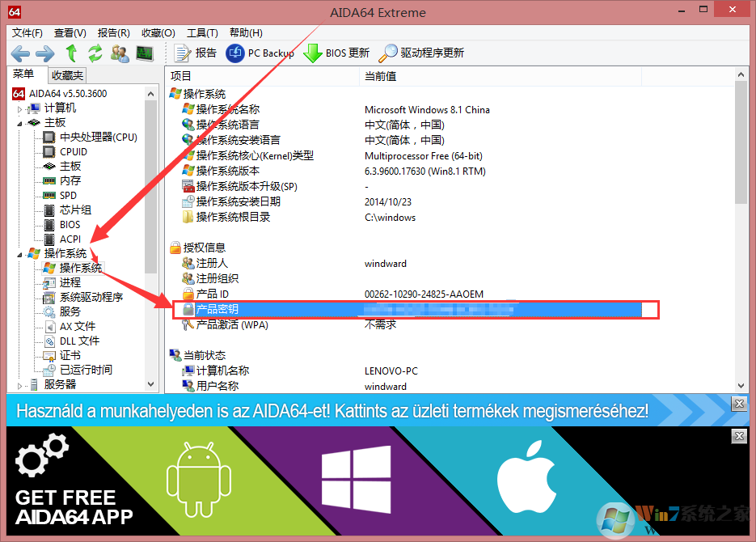Expand the 服务器 tree node
The image size is (756, 542).
[x=19, y=384]
